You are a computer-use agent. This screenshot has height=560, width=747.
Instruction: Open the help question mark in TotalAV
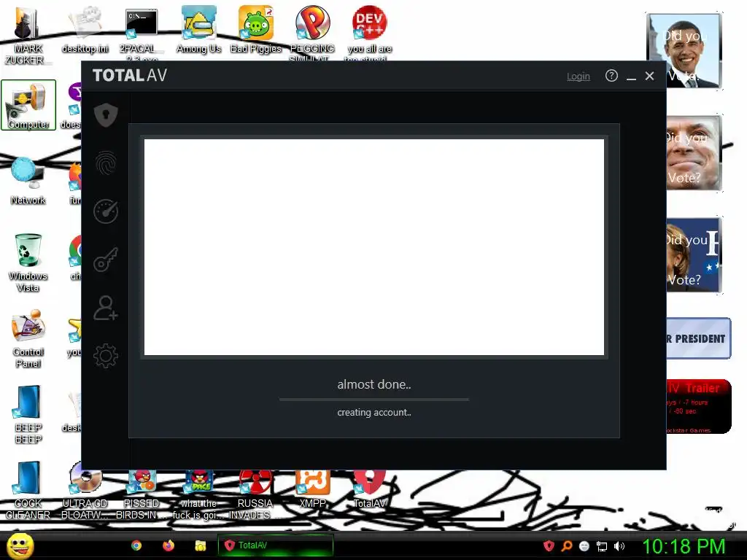[x=611, y=76]
